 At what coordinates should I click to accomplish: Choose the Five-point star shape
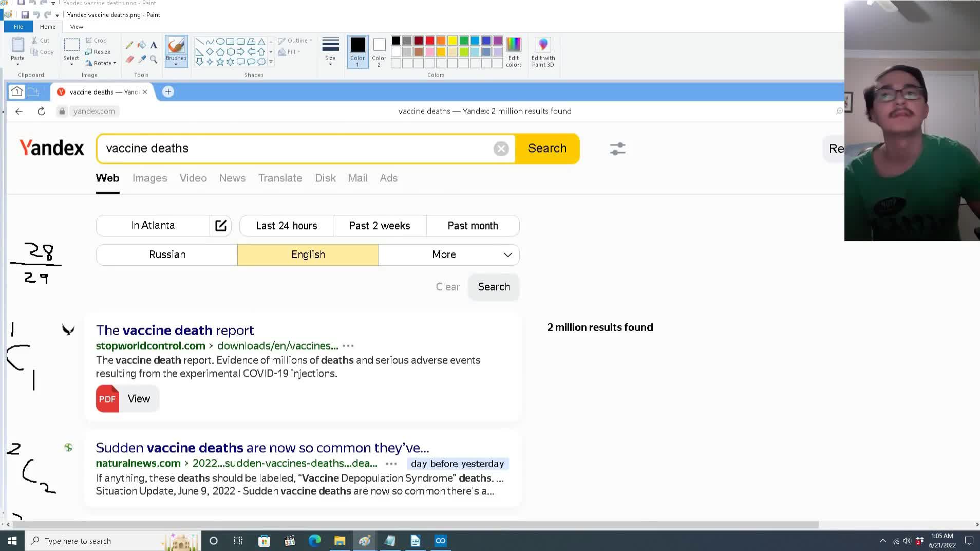(x=220, y=62)
